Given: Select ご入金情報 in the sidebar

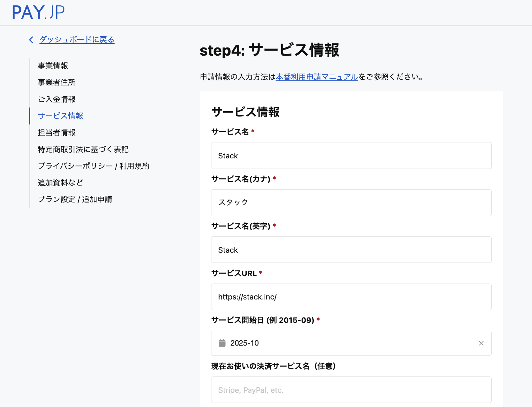Looking at the screenshot, I should click(57, 99).
